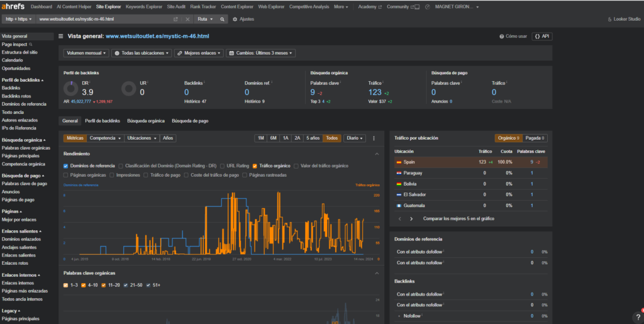This screenshot has width=644, height=324.
Task: Toggle the hamburger sidebar menu icon
Action: point(60,37)
